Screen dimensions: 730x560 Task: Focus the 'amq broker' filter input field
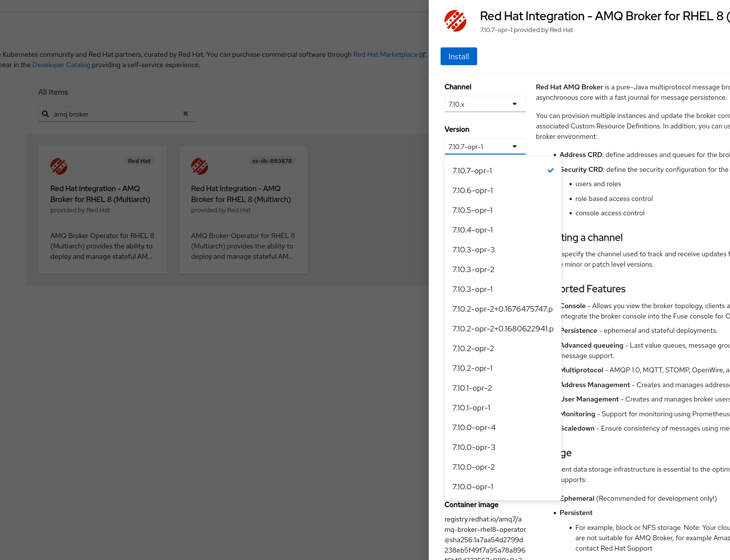(x=117, y=114)
